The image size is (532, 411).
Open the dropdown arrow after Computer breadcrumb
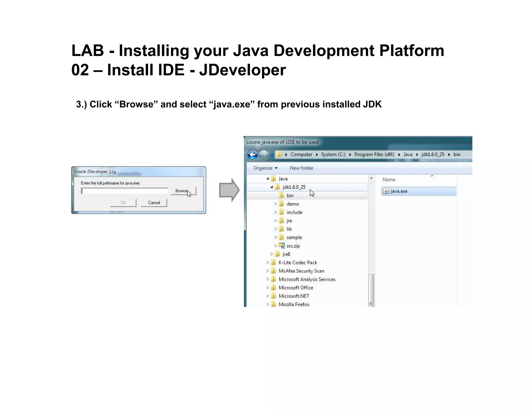317,155
